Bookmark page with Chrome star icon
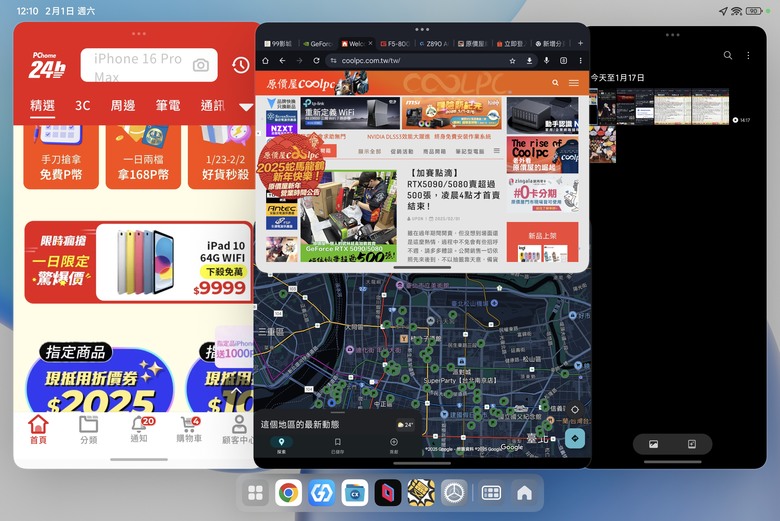The height and width of the screenshot is (521, 780). 512,61
